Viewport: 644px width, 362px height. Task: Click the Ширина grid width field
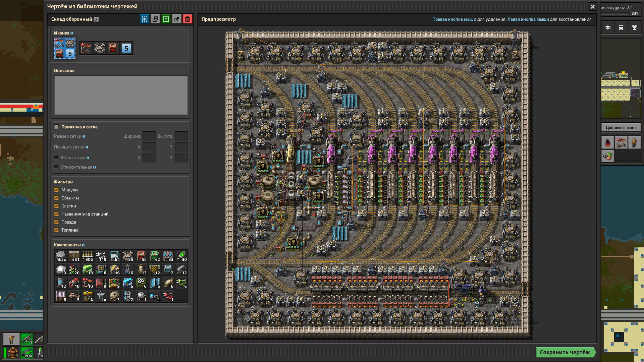tap(149, 136)
